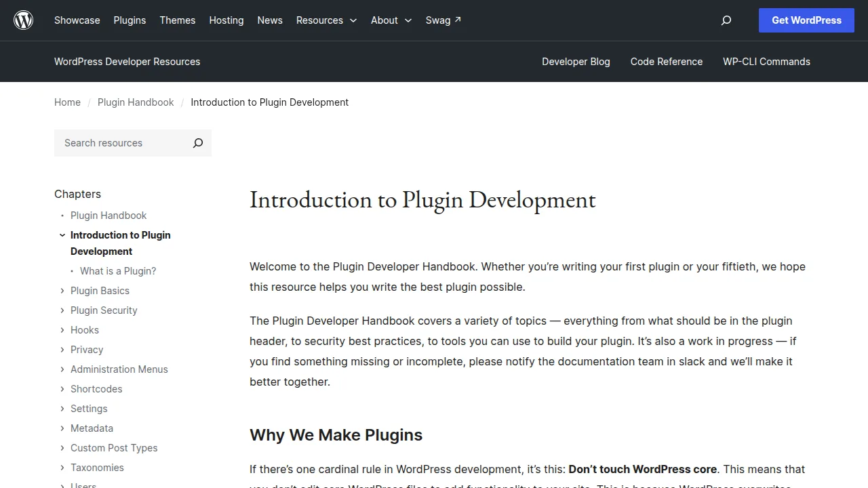Viewport: 868px width, 488px height.
Task: Go to Showcase in top navigation
Action: 77,20
